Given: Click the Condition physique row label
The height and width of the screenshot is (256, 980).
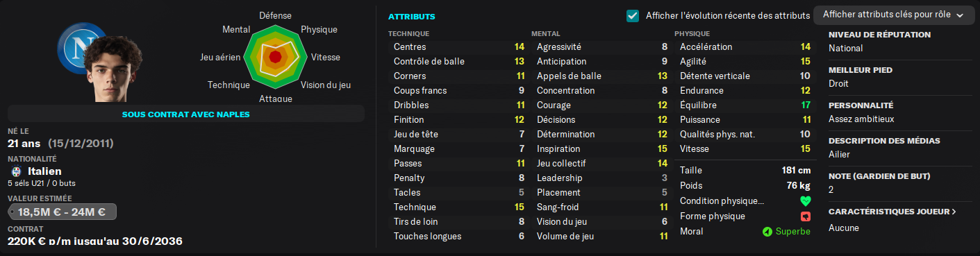Looking at the screenshot, I should (722, 201).
